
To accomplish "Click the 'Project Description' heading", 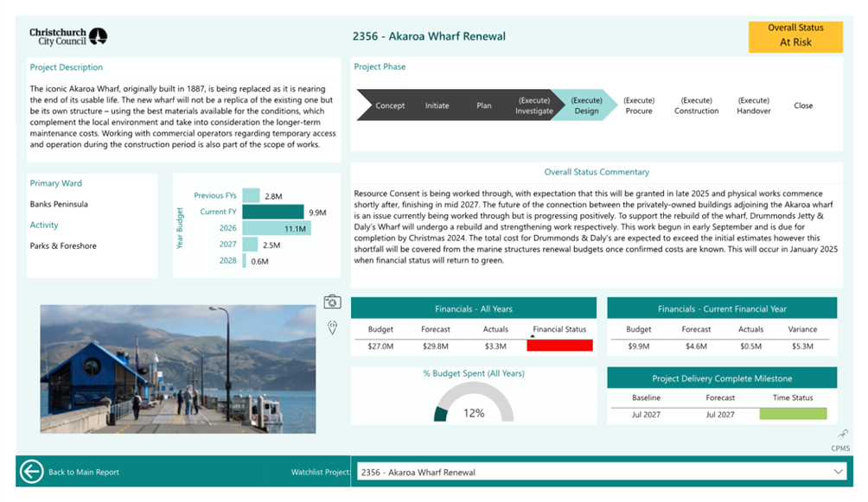I will [x=66, y=67].
